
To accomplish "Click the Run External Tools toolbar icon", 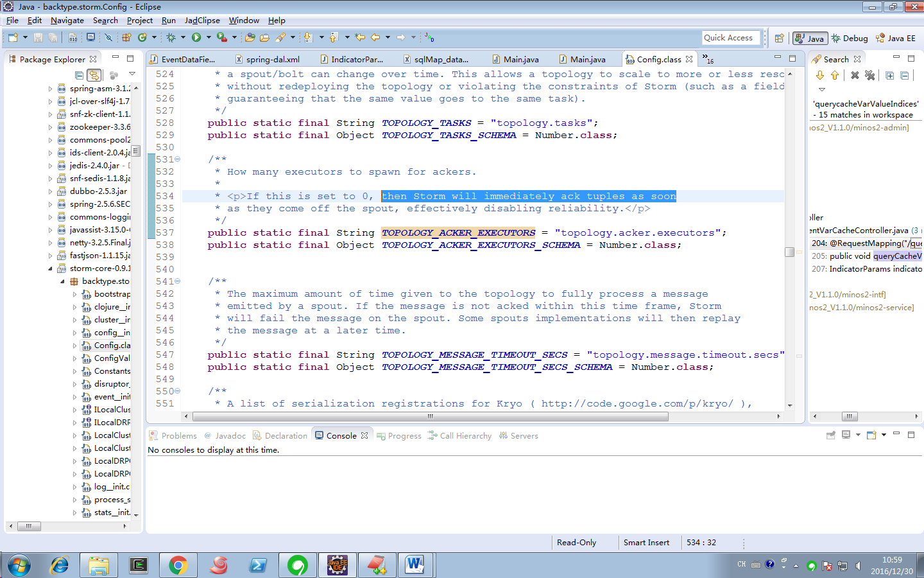I will [x=222, y=38].
